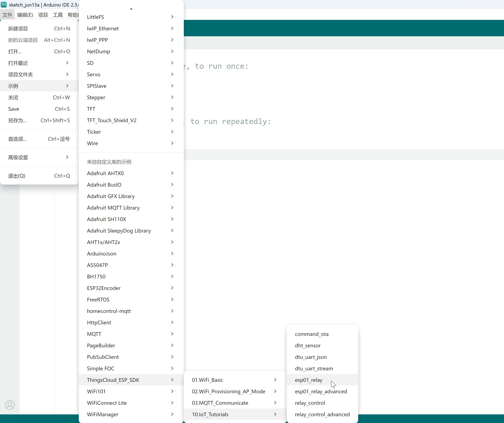
Task: Open the command_ota example
Action: tap(322, 334)
